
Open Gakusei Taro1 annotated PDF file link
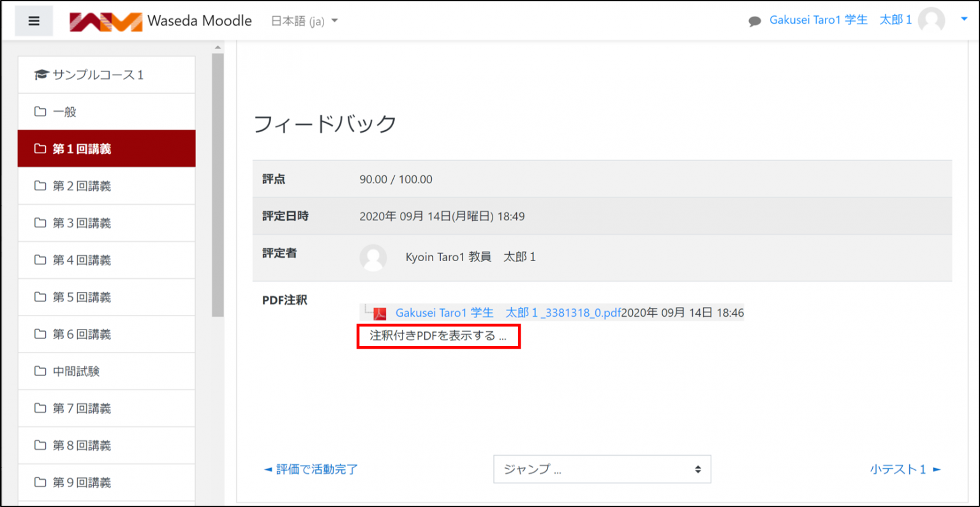pyautogui.click(x=507, y=313)
